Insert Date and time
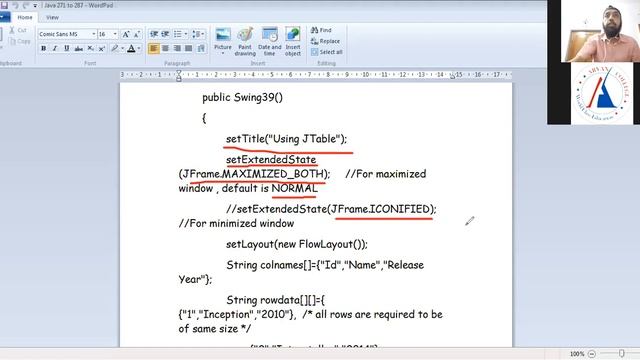640x360 pixels. coord(270,42)
